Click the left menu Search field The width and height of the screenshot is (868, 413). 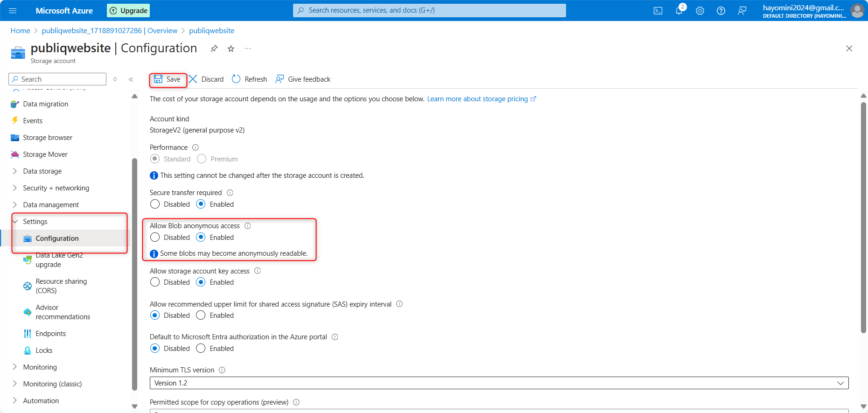point(57,79)
